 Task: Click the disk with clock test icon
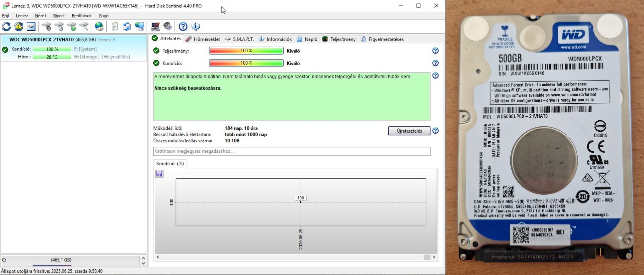(59, 26)
